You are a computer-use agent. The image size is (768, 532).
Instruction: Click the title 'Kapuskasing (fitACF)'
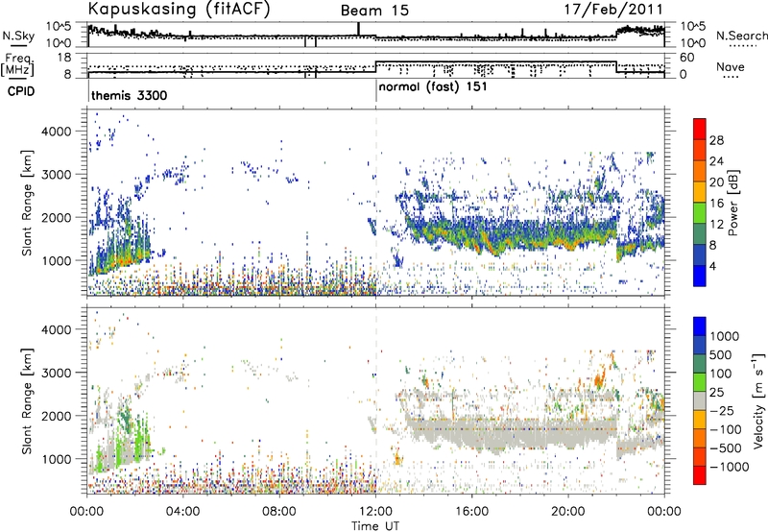[179, 9]
